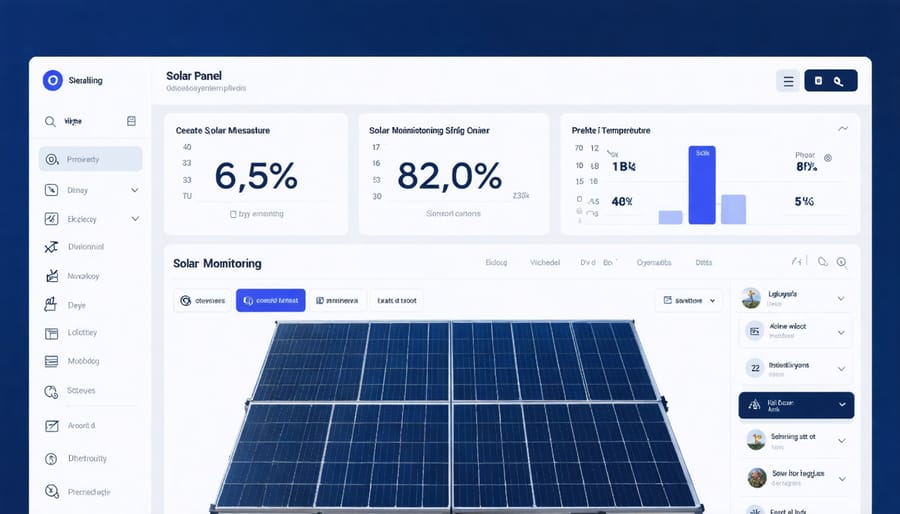Click the first outlined button left of the blue button
The image size is (900, 514).
coord(202,300)
